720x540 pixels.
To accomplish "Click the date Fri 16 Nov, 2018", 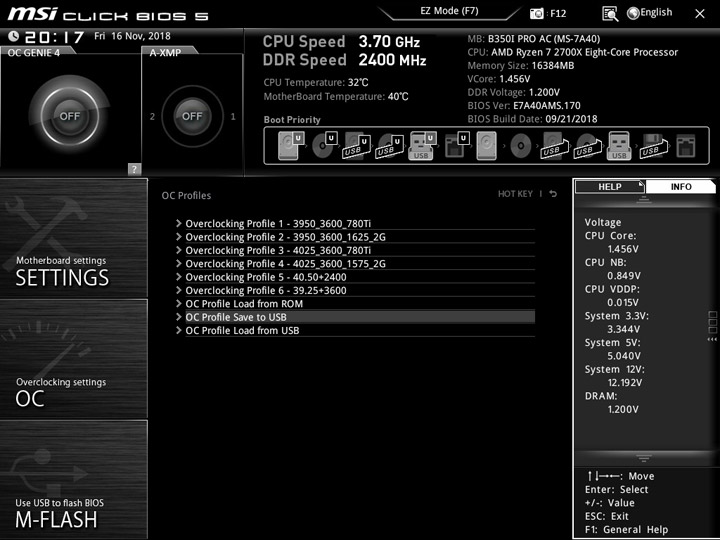I will (132, 36).
